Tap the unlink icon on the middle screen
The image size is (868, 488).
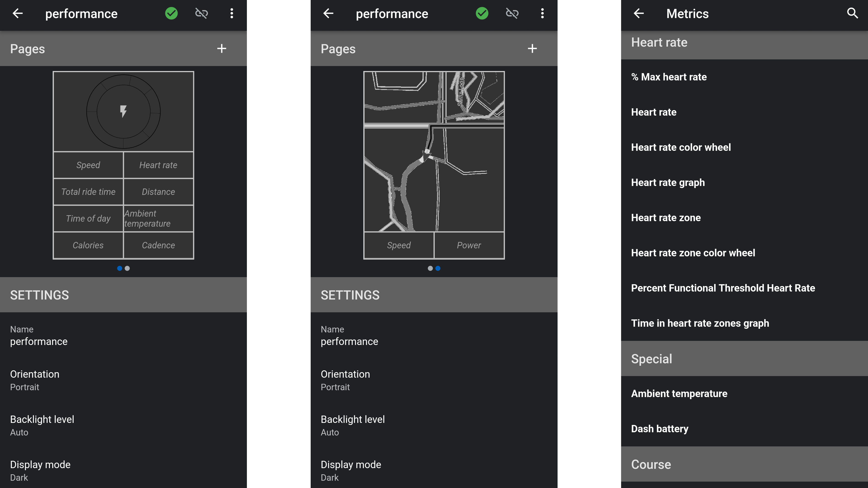coord(512,13)
